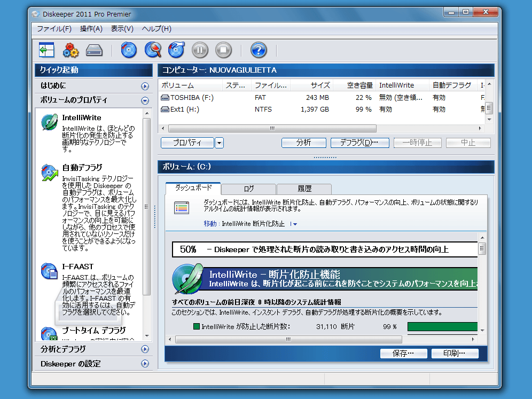Open the Diskeeper settings gears icon
532x399 pixels.
[x=70, y=50]
